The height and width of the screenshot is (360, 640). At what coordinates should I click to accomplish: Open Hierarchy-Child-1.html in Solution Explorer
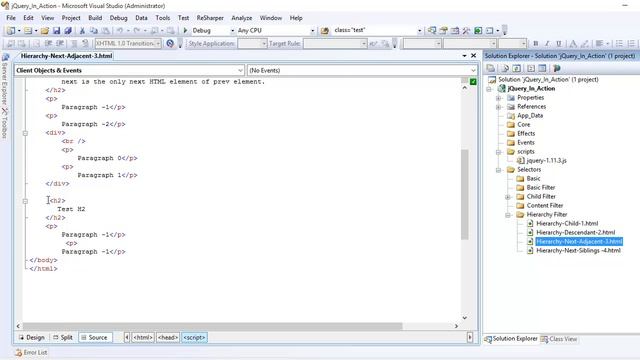coord(567,224)
